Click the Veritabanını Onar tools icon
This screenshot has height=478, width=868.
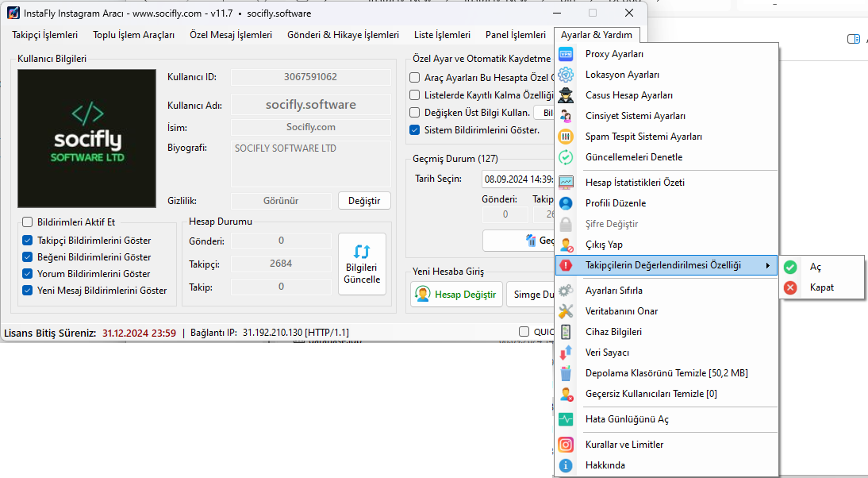[566, 311]
